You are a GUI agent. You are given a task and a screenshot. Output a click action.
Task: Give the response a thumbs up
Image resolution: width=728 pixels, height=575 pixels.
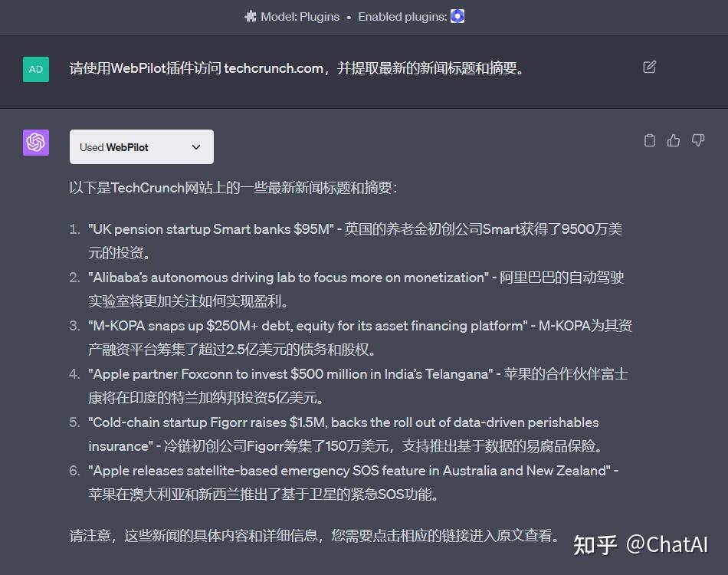(674, 140)
